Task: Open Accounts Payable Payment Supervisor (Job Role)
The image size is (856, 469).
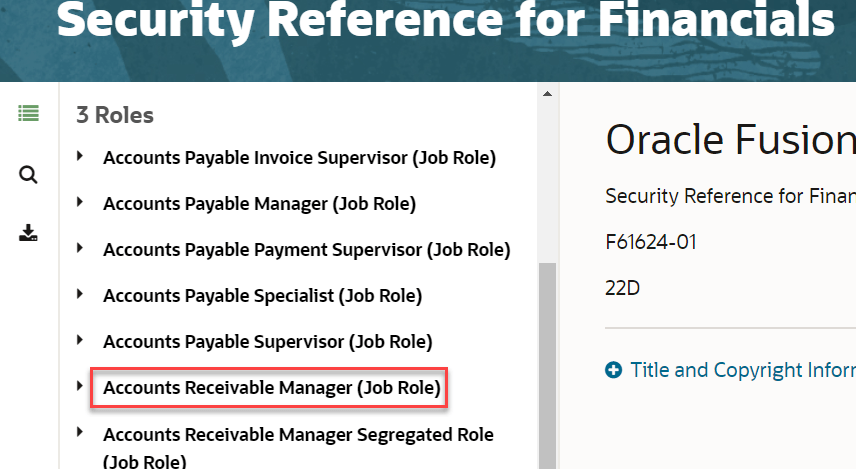Action: (307, 250)
